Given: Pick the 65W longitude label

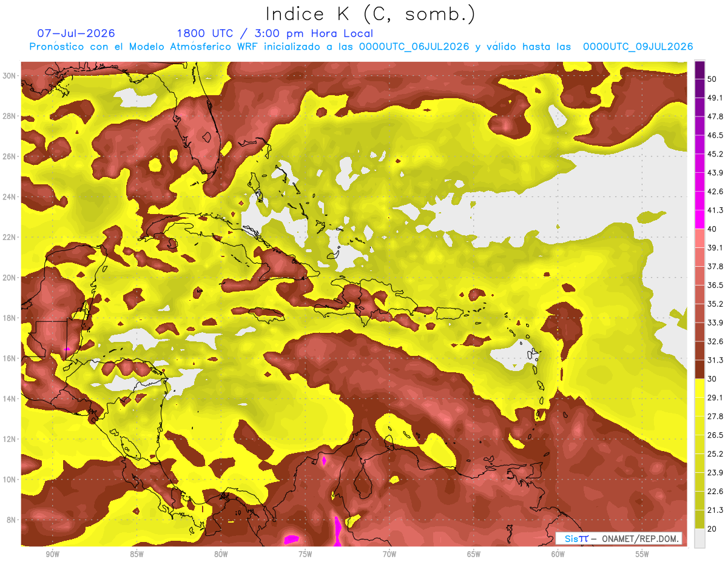Looking at the screenshot, I should (474, 554).
